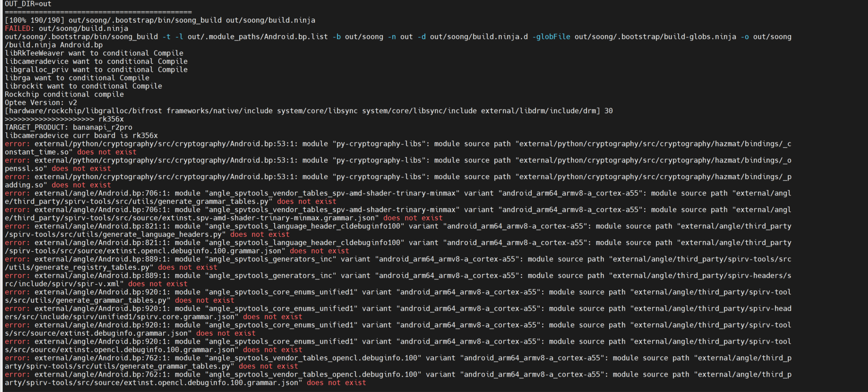Click the >>>> rk356x line

[x=64, y=119]
